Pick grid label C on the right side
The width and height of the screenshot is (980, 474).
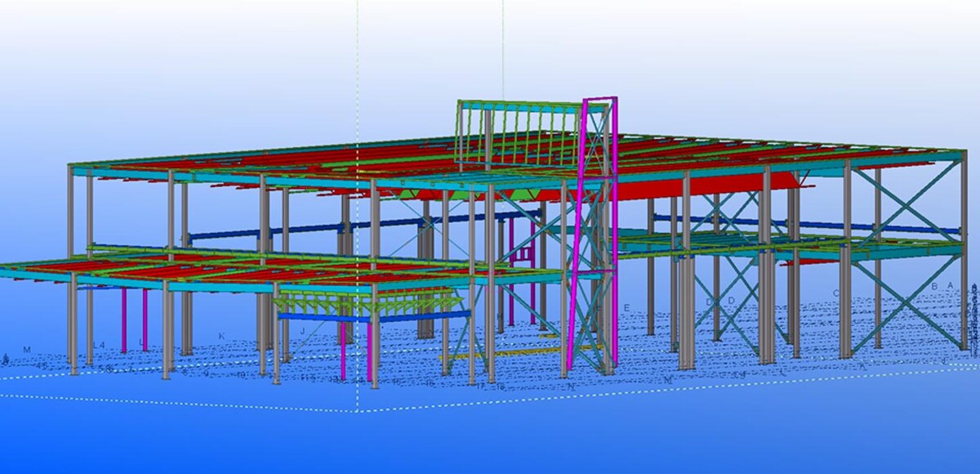point(836,293)
